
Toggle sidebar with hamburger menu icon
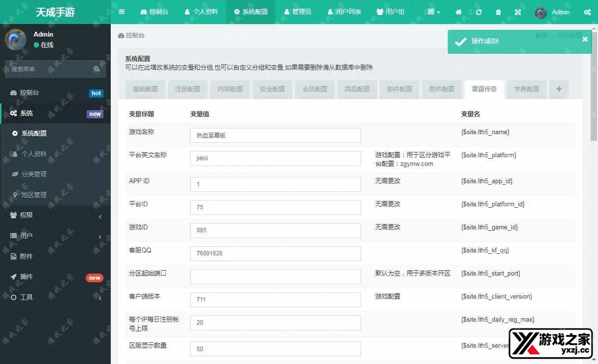122,12
